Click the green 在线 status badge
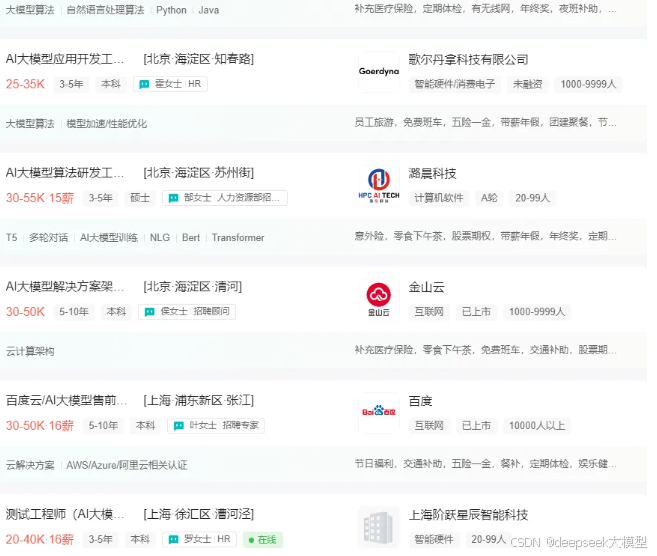 click(x=263, y=540)
